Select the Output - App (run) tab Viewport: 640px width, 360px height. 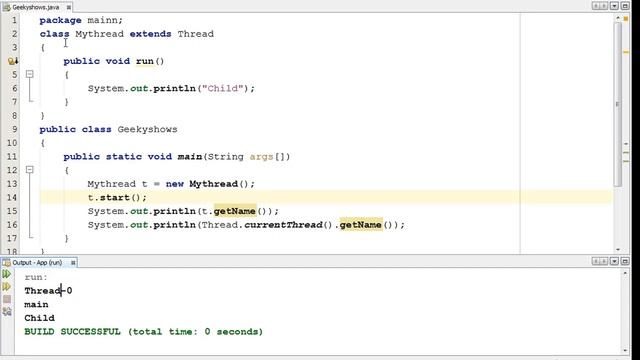tap(38, 262)
